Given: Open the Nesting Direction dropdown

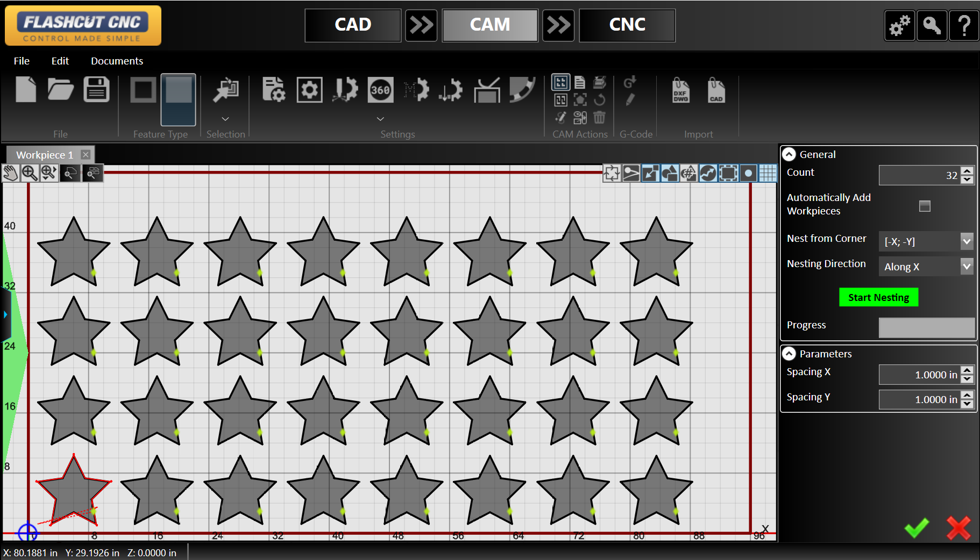Looking at the screenshot, I should (x=965, y=266).
